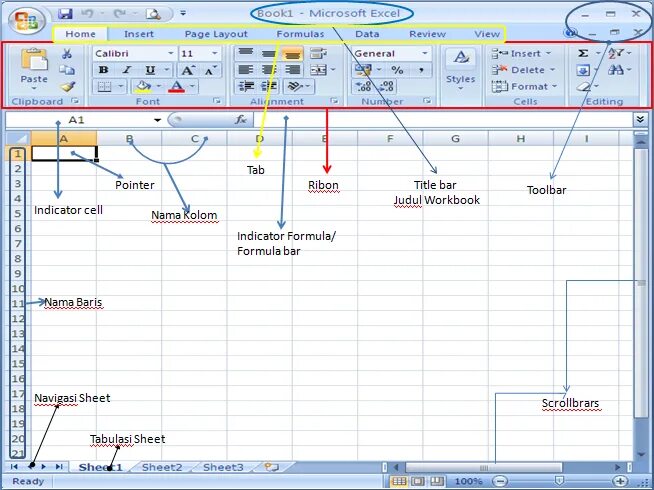Toggle Bold formatting
The width and height of the screenshot is (654, 490).
click(103, 70)
